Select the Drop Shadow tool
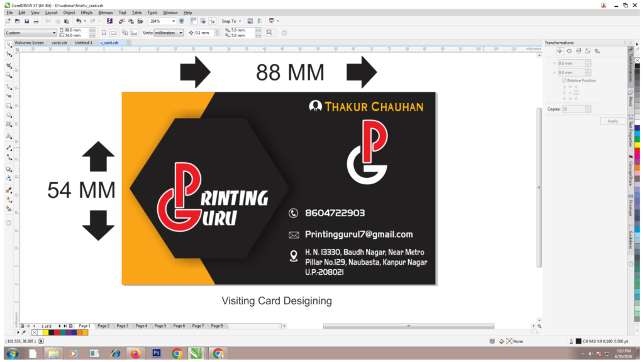The height and width of the screenshot is (362, 644). (9, 169)
